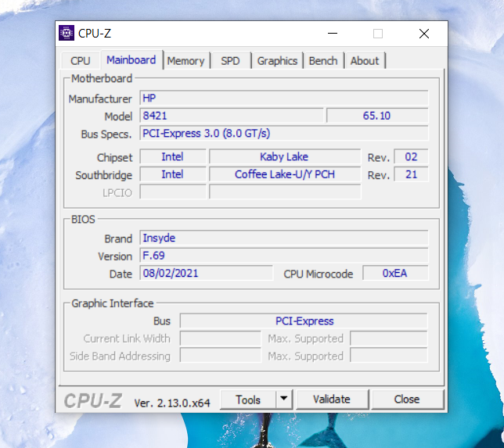Click the PCI-Express 3.0 (8.0 GT/s) field
This screenshot has width=504, height=448.
(x=284, y=133)
